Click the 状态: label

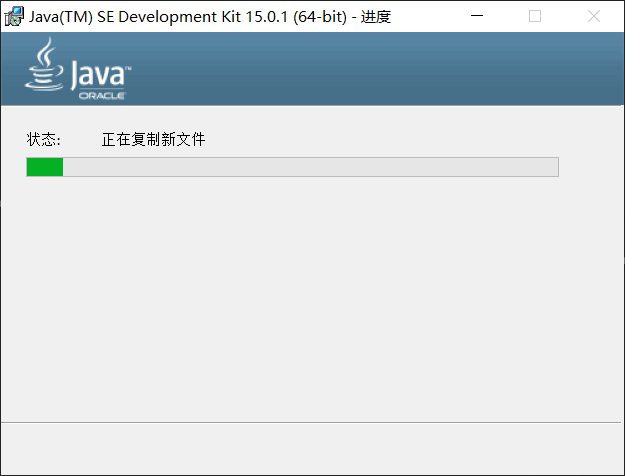tap(43, 140)
